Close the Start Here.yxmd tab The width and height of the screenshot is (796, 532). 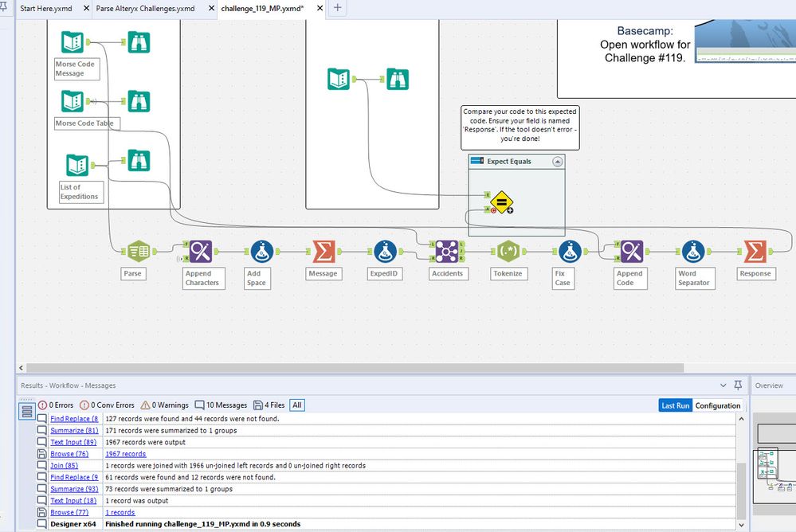coord(86,8)
